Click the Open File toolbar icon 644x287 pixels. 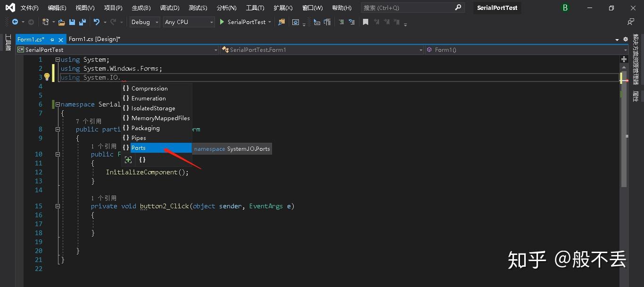click(x=61, y=22)
